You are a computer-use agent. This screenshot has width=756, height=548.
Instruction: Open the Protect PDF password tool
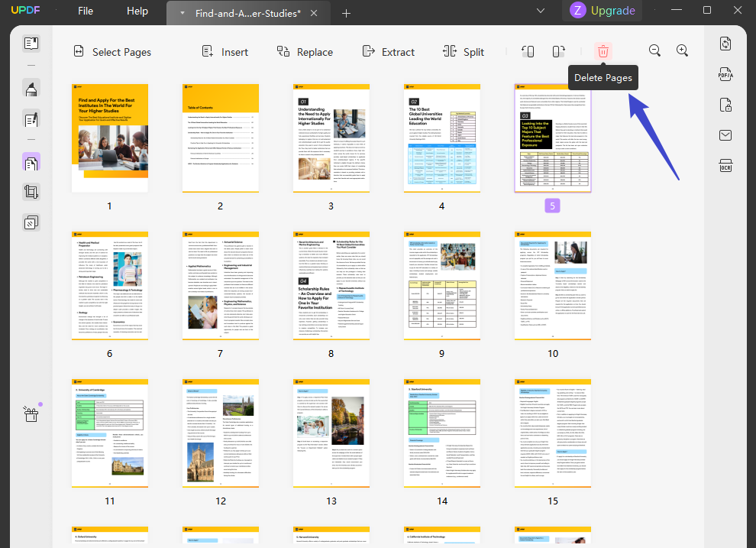(725, 105)
